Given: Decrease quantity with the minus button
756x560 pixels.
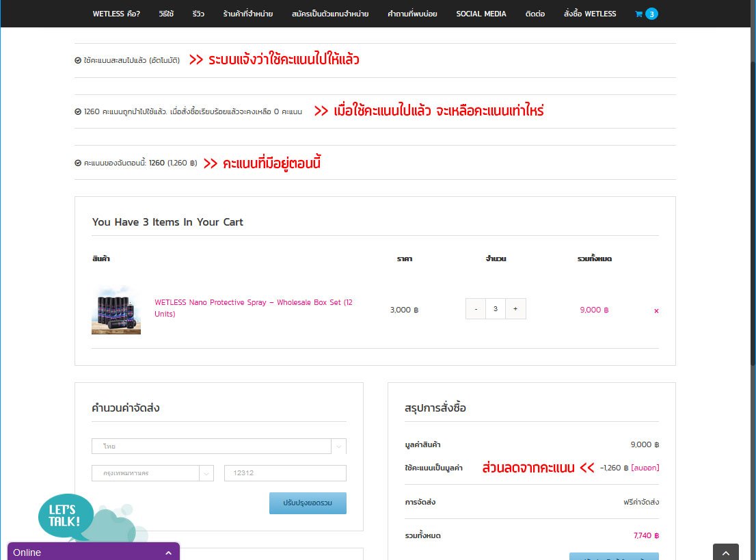Looking at the screenshot, I should (x=476, y=309).
